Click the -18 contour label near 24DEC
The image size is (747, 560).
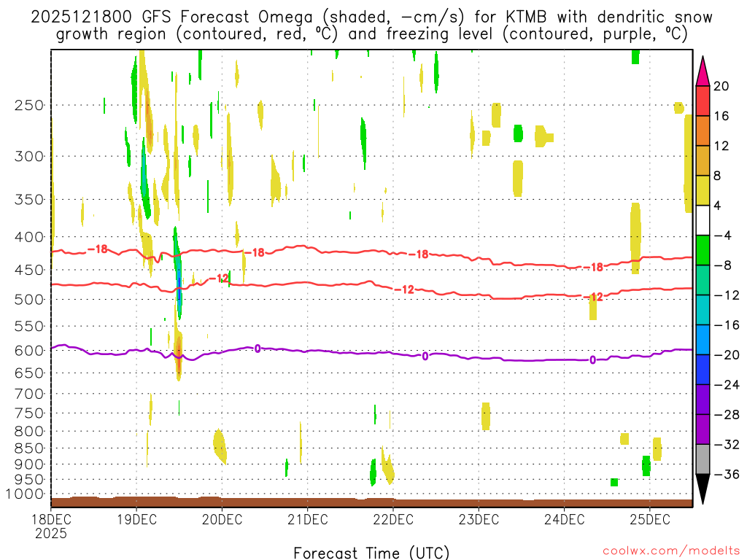tap(593, 268)
